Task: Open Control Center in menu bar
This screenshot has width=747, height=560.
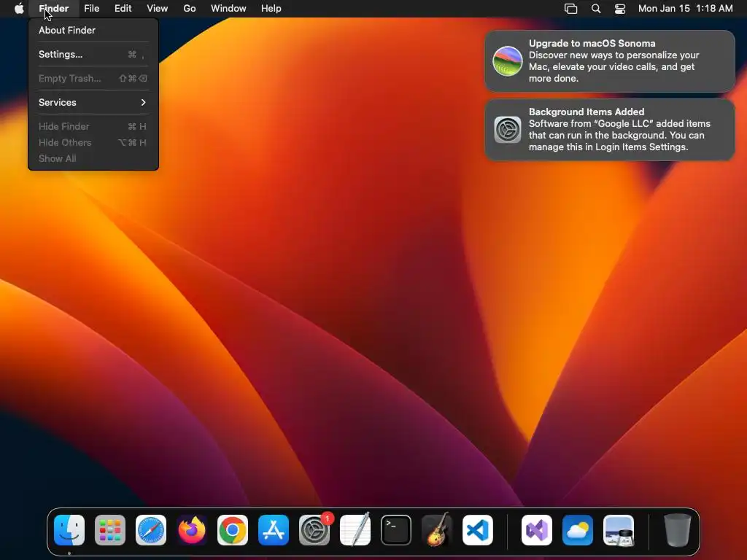Action: [620, 8]
